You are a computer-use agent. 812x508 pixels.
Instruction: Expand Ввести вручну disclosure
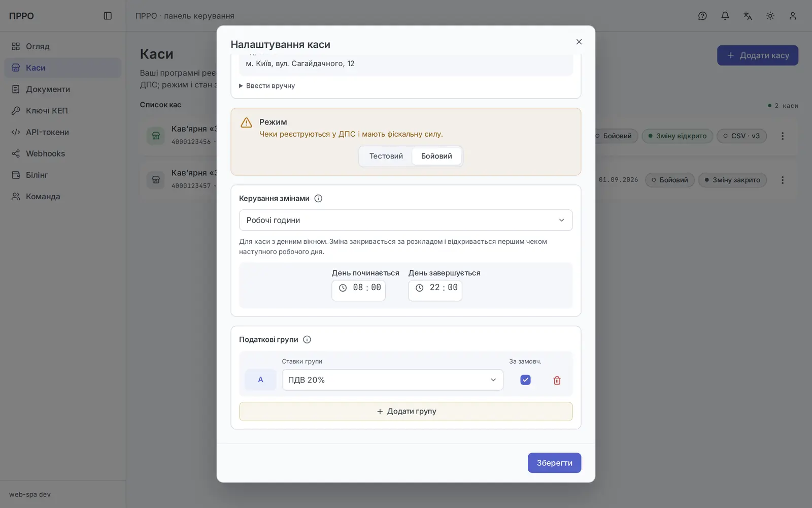click(x=267, y=86)
